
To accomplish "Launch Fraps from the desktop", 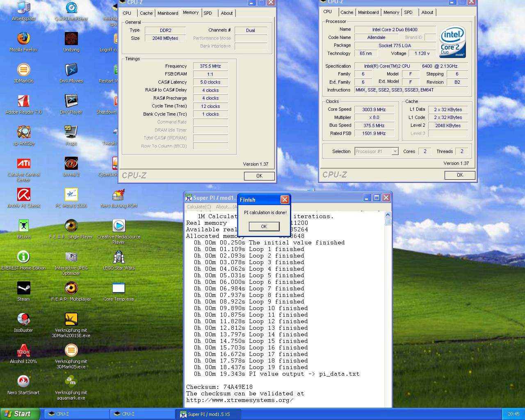I will (71, 132).
